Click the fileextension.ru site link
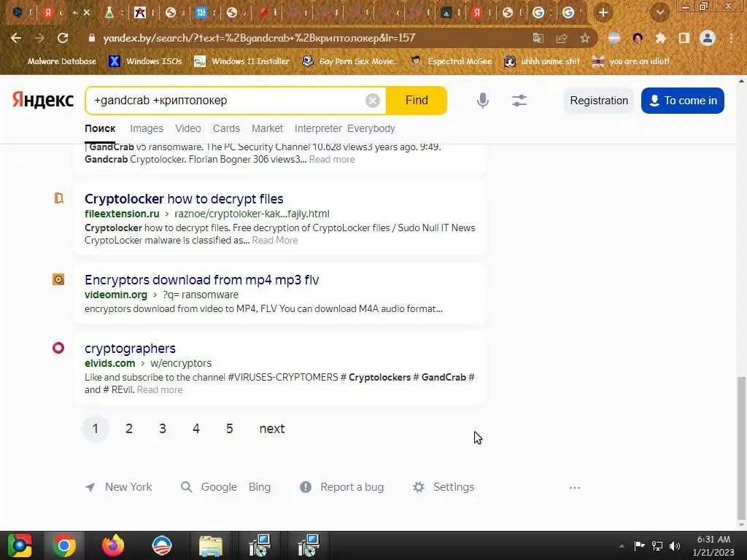This screenshot has height=560, width=747. (122, 214)
